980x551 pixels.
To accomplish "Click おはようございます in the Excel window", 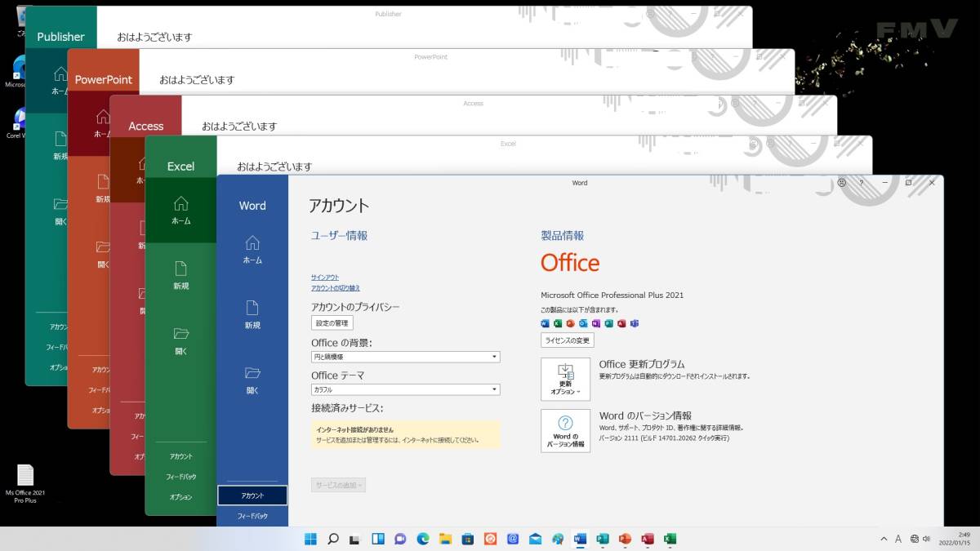I will click(x=274, y=167).
